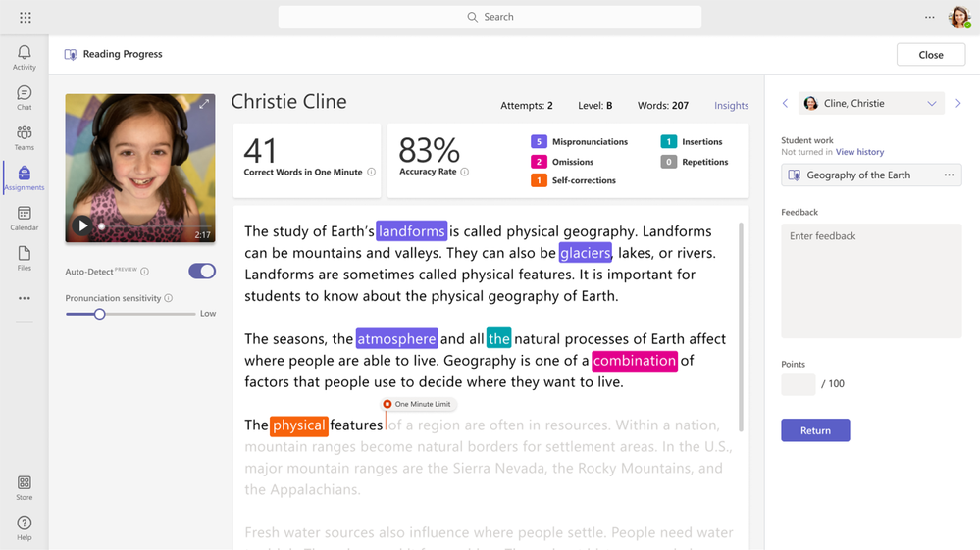
Task: Click the Enter feedback text box
Action: 871,281
